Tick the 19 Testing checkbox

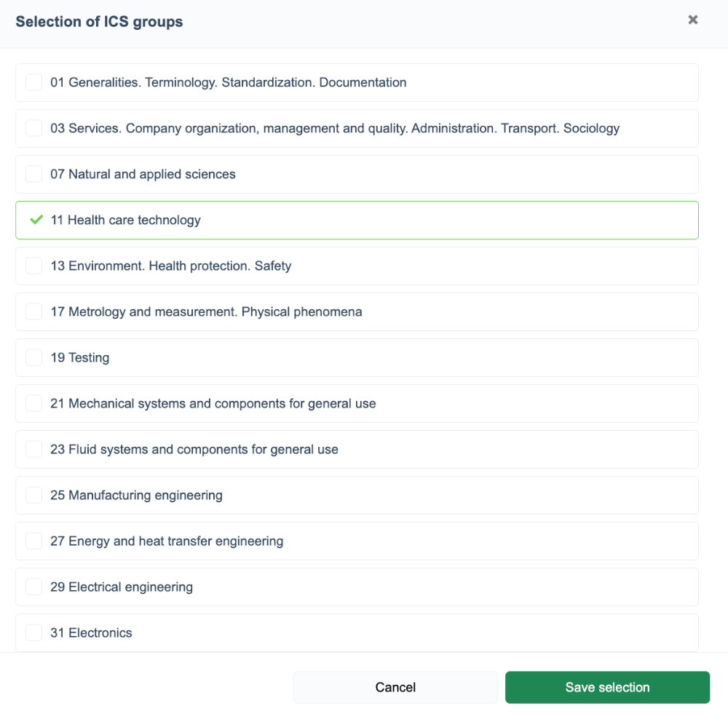click(x=34, y=357)
